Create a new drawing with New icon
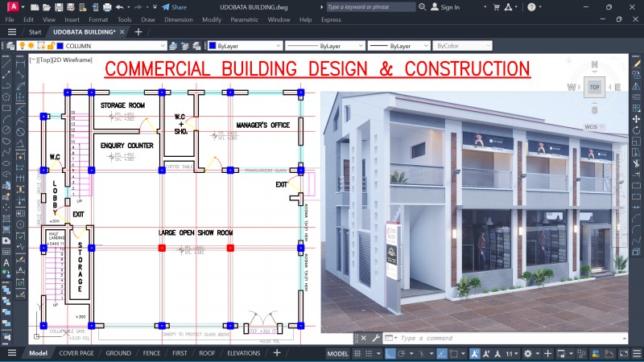644x362 pixels. pos(35,7)
